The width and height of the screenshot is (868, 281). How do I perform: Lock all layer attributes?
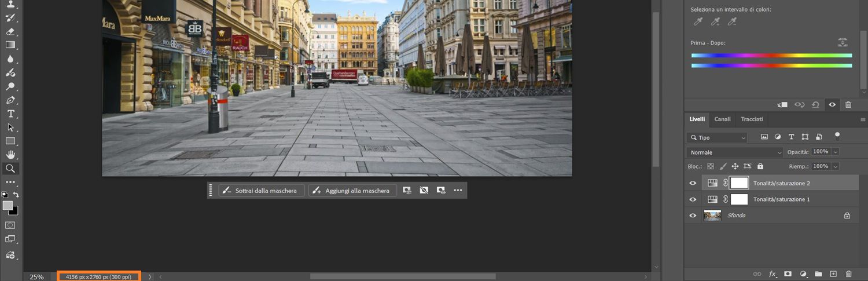(x=760, y=166)
